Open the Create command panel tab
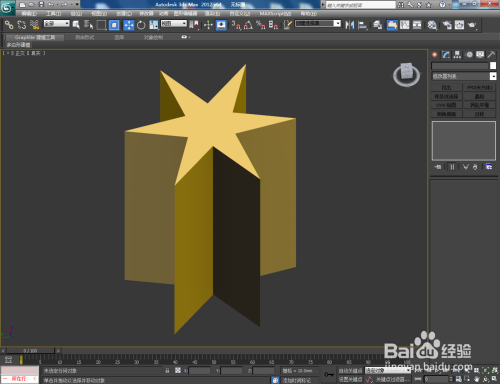The height and width of the screenshot is (384, 500). pyautogui.click(x=435, y=55)
